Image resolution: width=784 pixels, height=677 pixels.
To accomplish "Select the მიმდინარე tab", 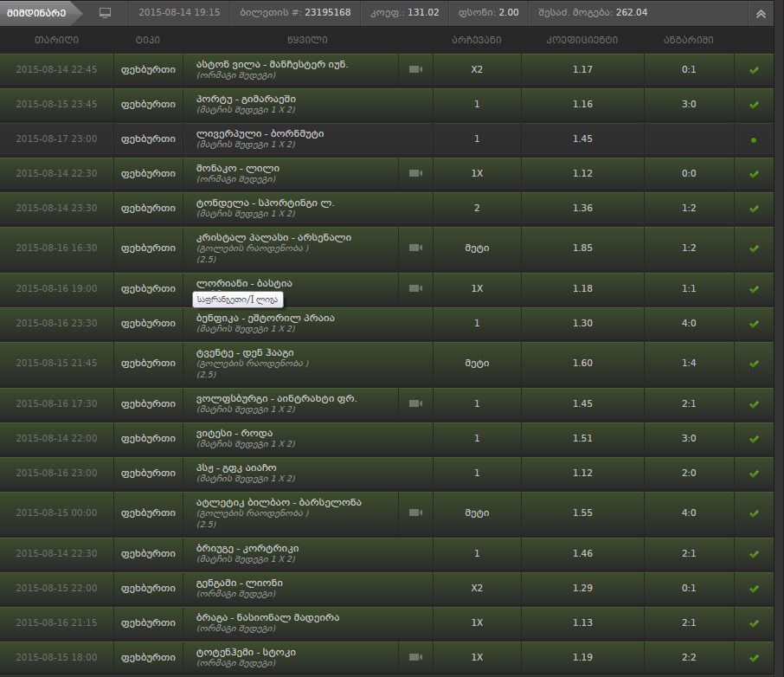I will 36,13.
